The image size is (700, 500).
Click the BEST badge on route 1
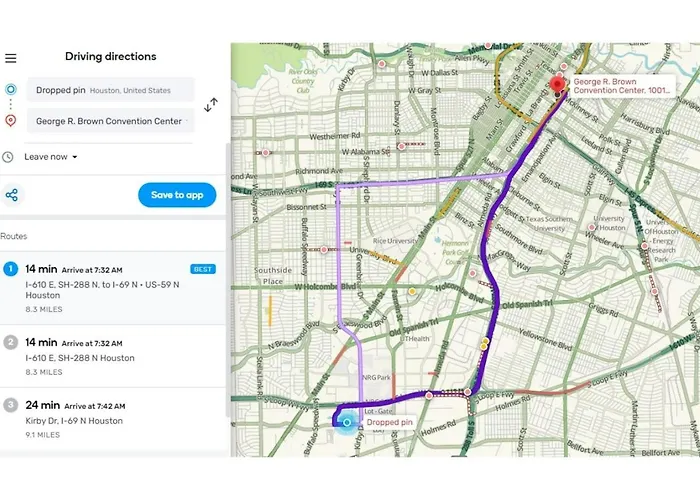tap(202, 269)
